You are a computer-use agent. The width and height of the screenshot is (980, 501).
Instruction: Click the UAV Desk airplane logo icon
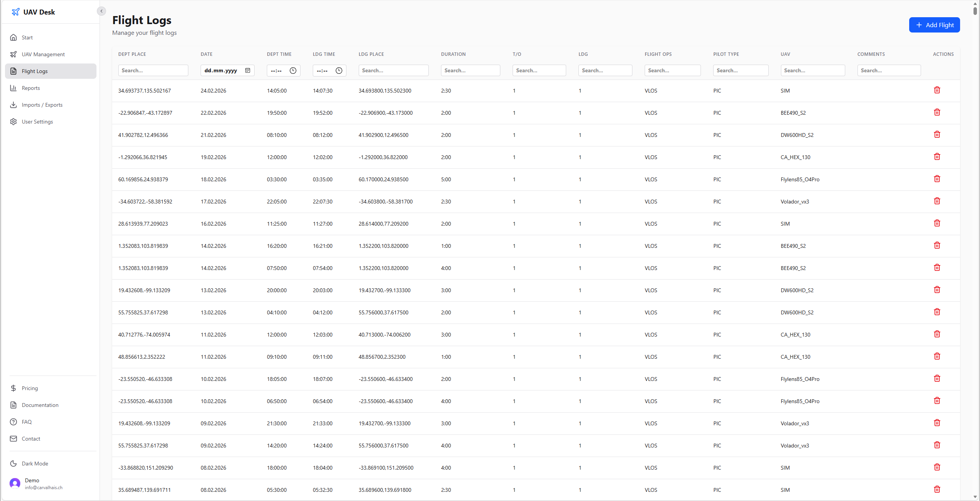(15, 12)
